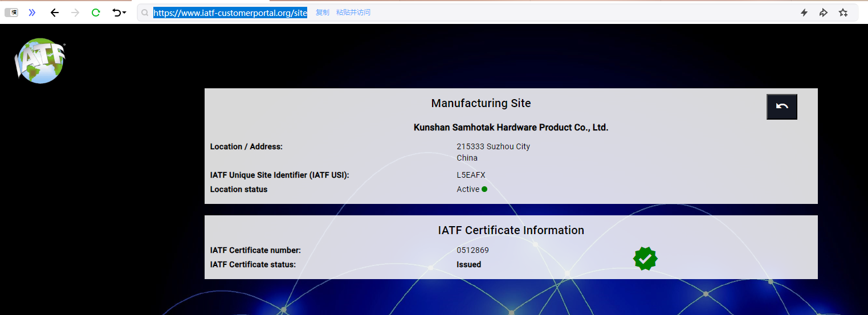Click the browser back arrow
This screenshot has width=868, height=315.
[x=55, y=13]
